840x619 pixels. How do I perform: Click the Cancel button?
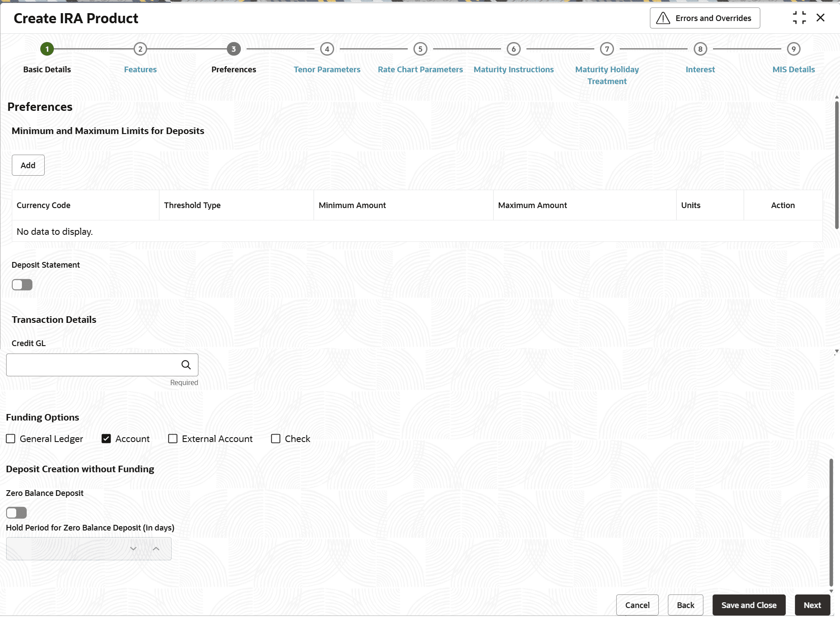637,605
